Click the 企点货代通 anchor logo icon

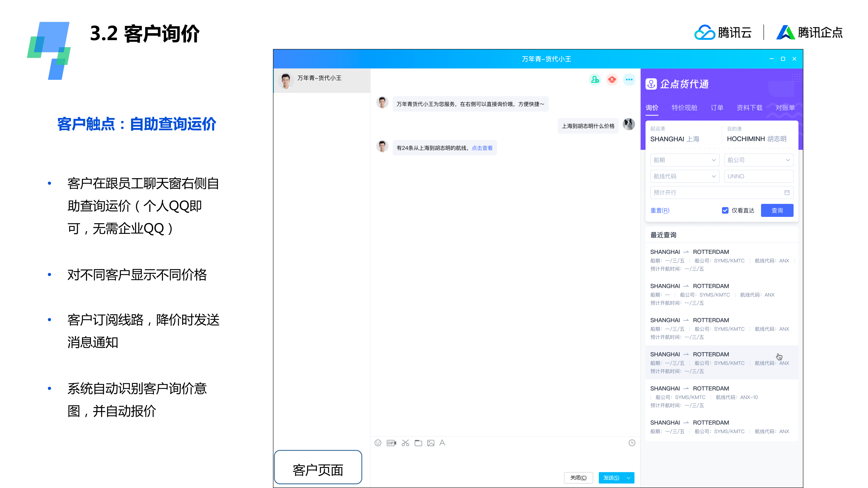click(x=651, y=84)
